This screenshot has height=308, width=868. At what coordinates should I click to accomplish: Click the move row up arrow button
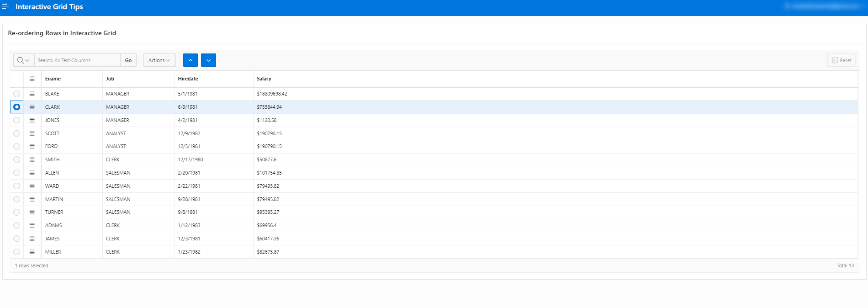[191, 60]
